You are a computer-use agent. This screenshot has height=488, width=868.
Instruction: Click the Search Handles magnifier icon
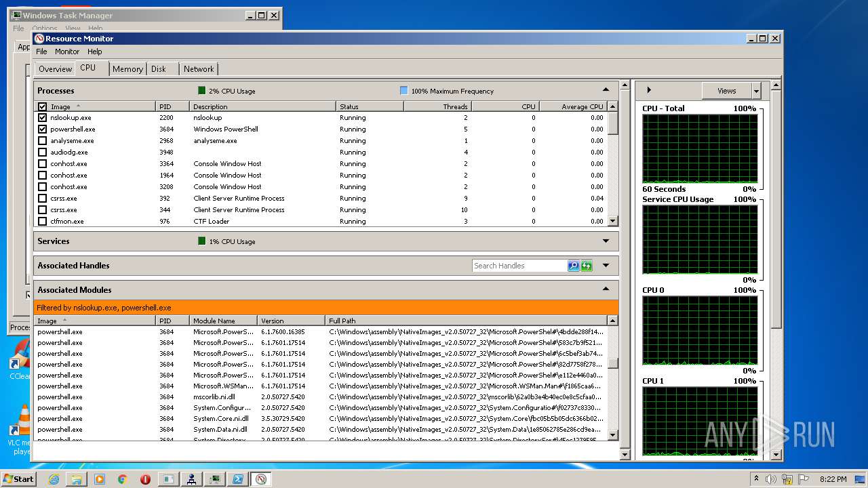pos(574,266)
